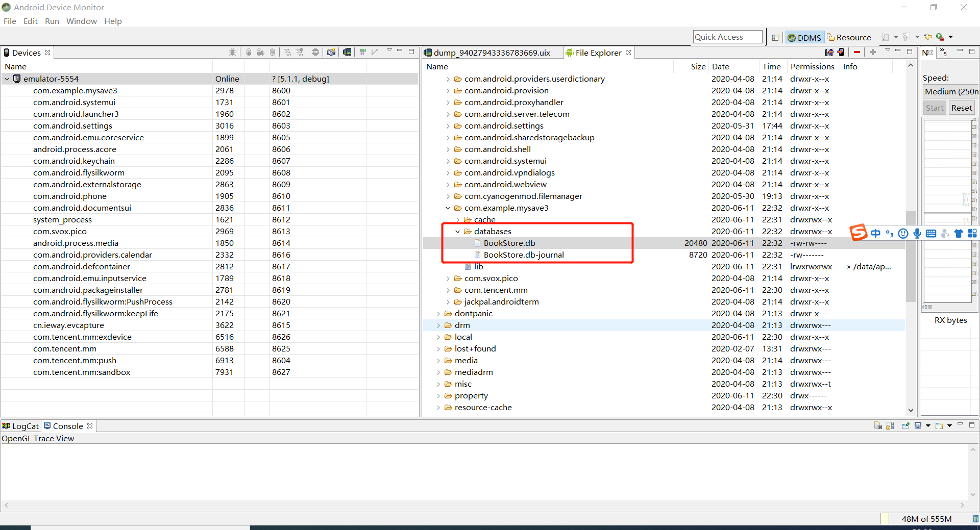980x530 pixels.
Task: Open the Run external tools dropdown arrow
Action: click(x=950, y=37)
